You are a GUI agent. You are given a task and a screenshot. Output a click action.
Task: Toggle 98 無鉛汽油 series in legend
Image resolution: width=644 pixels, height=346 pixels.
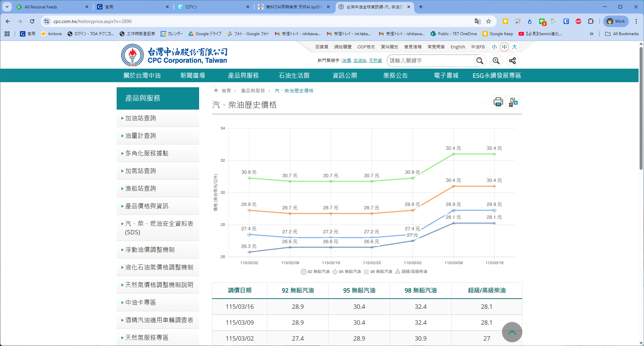[378, 272]
